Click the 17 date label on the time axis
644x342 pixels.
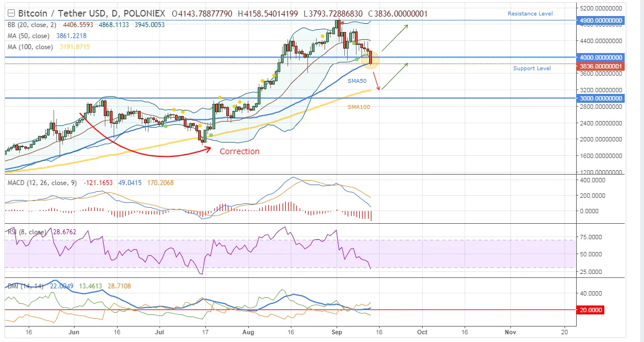pos(205,332)
